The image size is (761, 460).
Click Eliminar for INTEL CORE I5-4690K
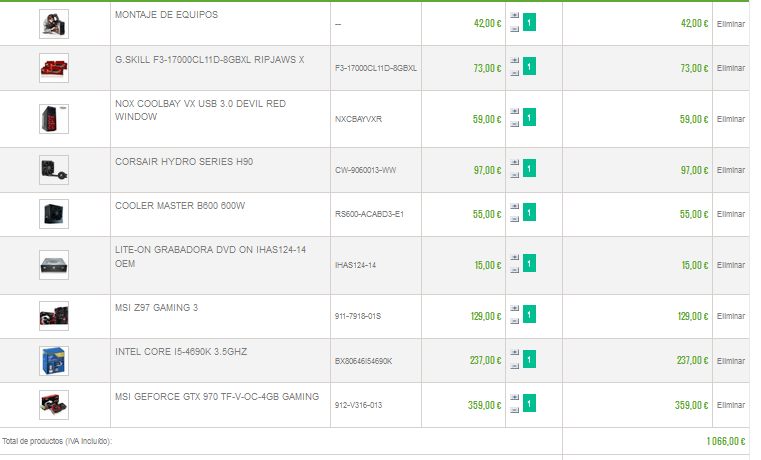(x=730, y=361)
